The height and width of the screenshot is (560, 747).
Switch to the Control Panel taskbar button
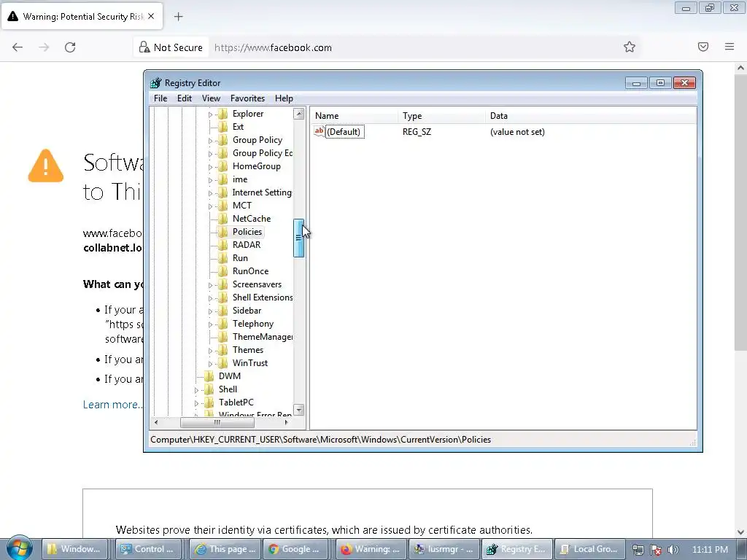150,549
